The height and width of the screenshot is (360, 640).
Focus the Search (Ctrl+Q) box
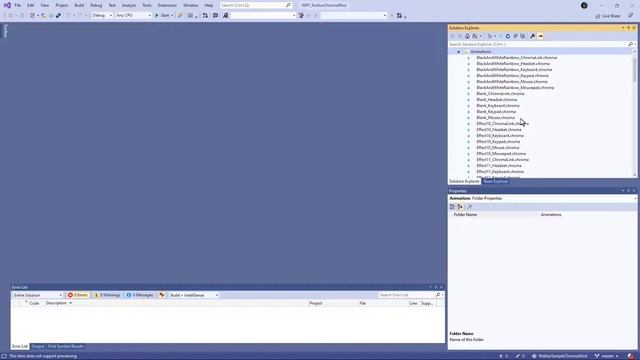tap(256, 5)
